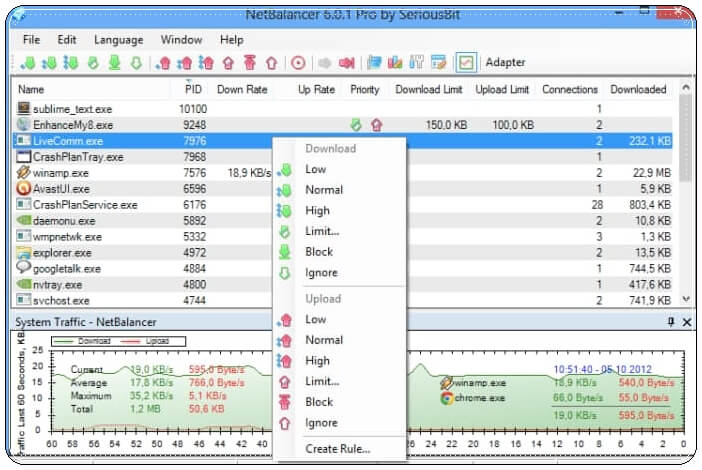Choose Normal under Download in context menu

pyautogui.click(x=340, y=190)
